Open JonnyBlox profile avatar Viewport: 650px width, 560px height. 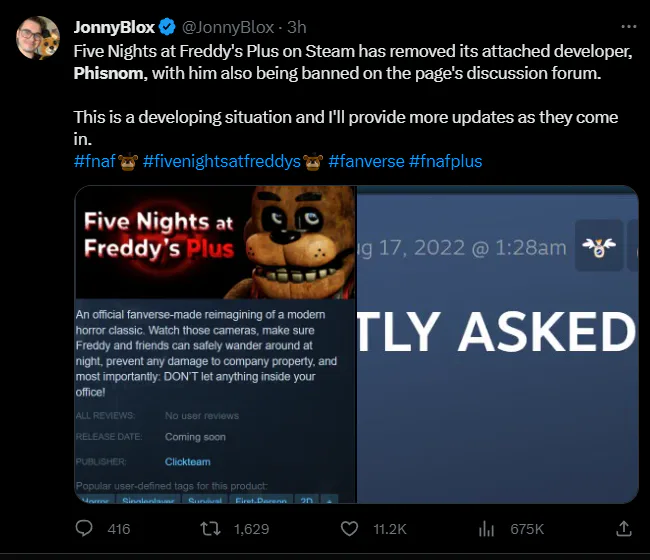tap(38, 38)
